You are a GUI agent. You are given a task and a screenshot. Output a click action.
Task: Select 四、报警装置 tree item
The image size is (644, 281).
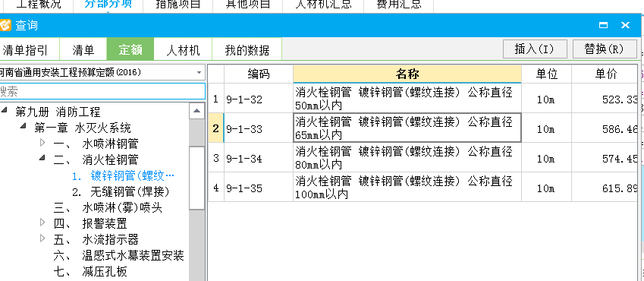pos(90,224)
